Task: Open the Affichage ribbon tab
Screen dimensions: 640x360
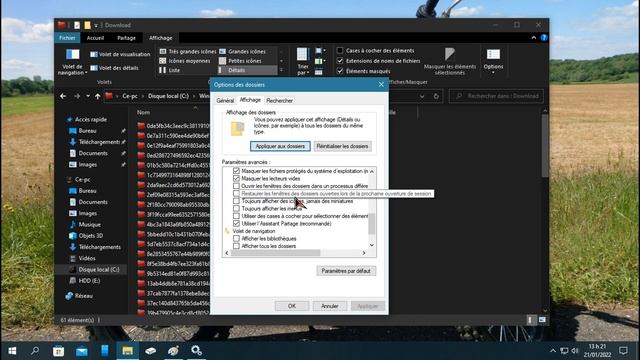Action: tap(160, 38)
